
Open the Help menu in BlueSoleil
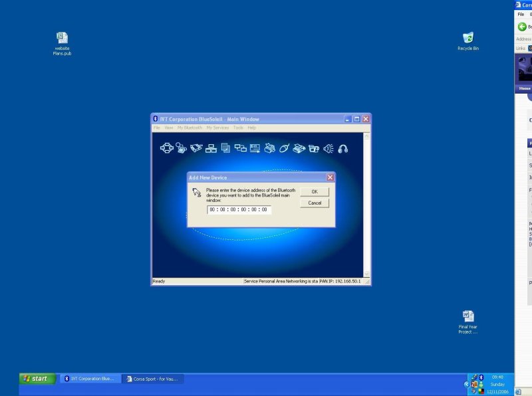point(252,128)
